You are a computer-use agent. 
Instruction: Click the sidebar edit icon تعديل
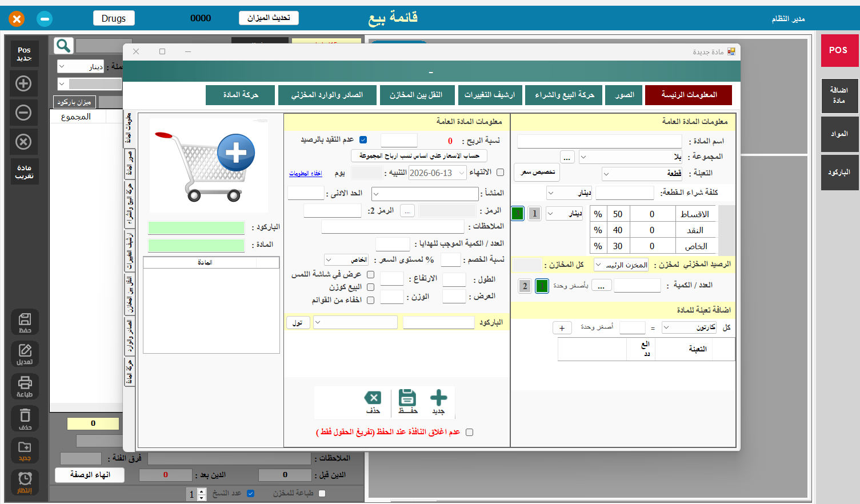pyautogui.click(x=25, y=354)
